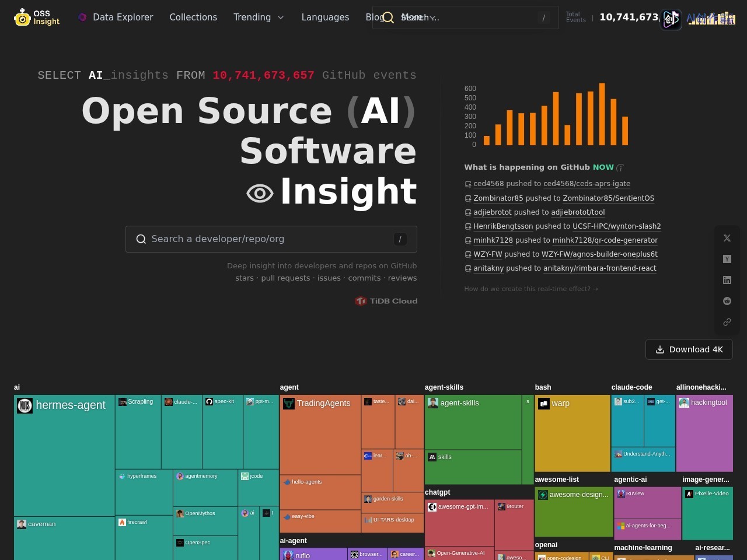This screenshot has height=560, width=747.
Task: Copy the page link icon
Action: tap(727, 322)
